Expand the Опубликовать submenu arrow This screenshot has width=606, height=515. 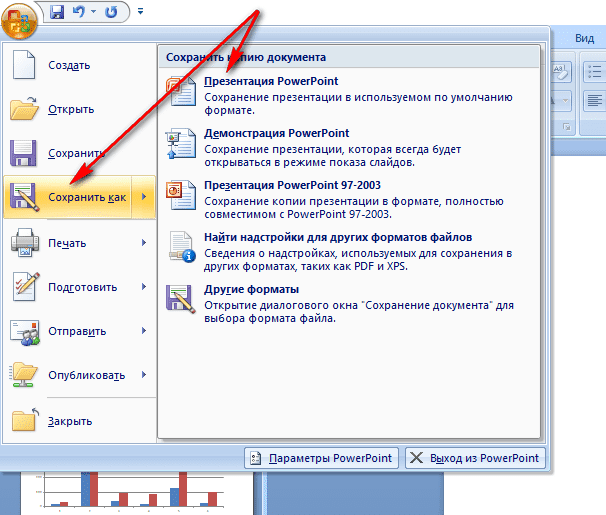(x=144, y=375)
